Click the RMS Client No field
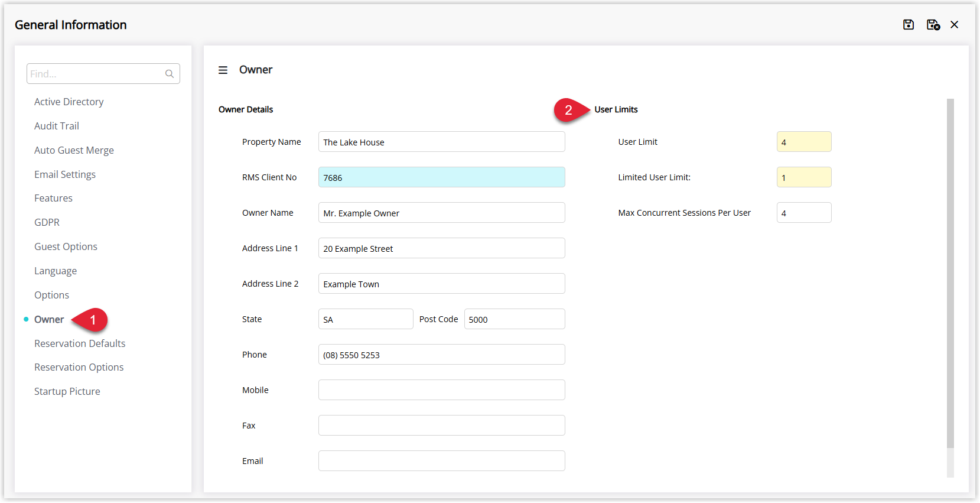 point(441,177)
